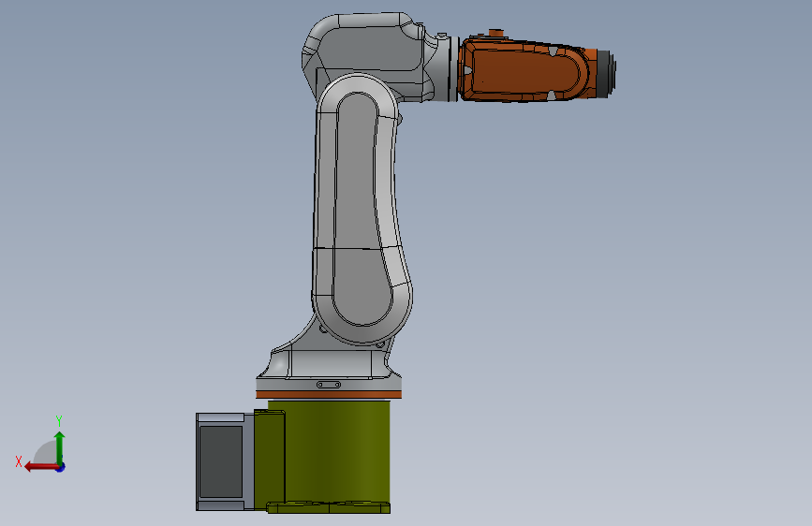Select the long gray lower arm link

(x=361, y=207)
